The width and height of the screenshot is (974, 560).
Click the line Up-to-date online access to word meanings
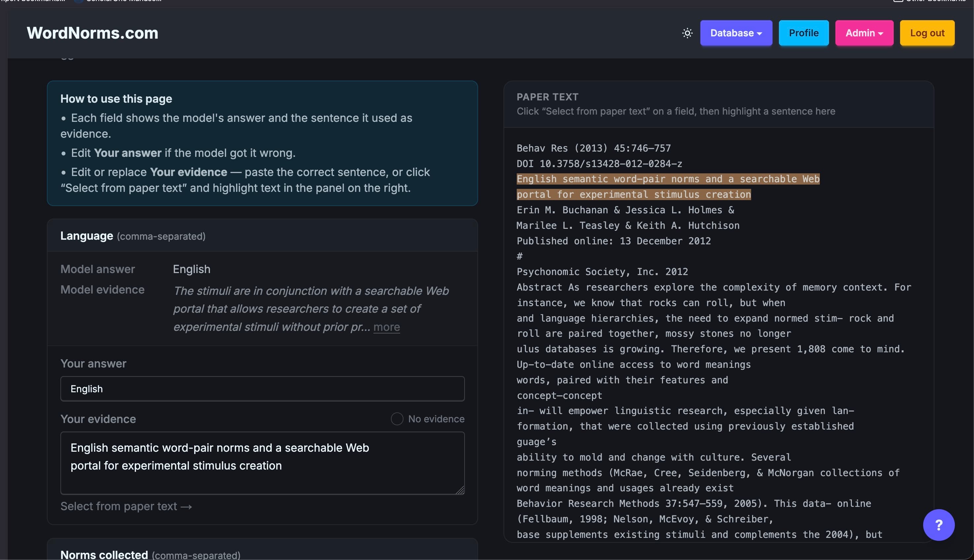click(x=633, y=364)
